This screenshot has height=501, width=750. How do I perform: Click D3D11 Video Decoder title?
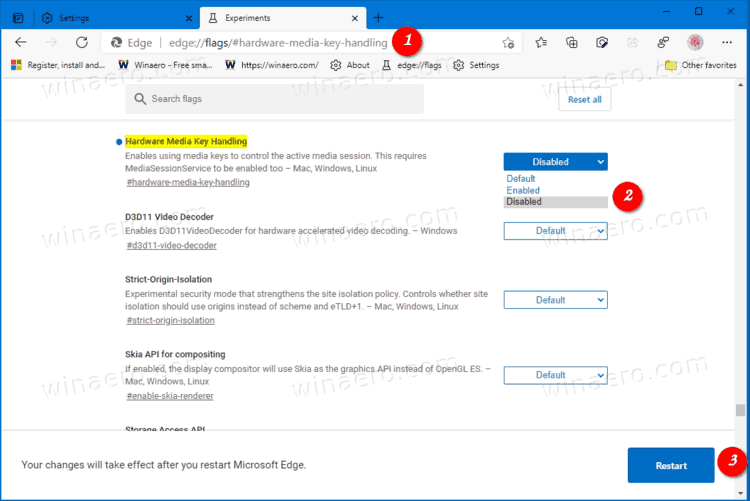point(169,217)
